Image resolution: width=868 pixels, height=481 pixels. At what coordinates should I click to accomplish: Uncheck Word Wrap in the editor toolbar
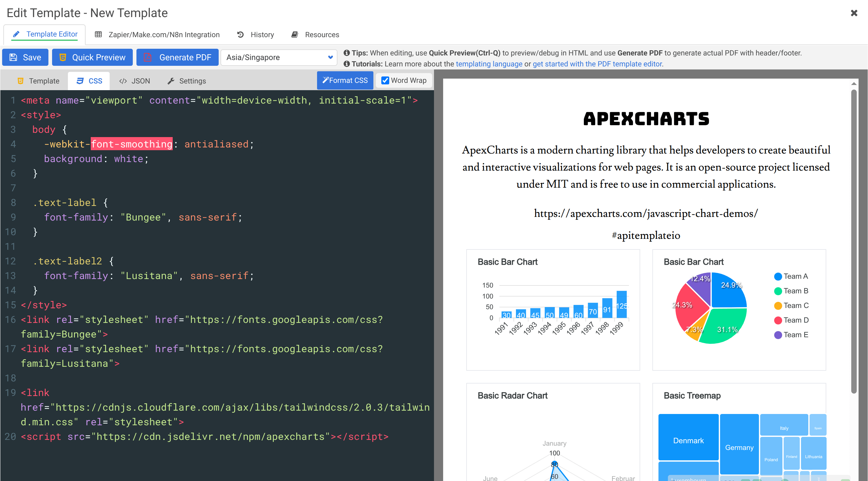(x=385, y=80)
